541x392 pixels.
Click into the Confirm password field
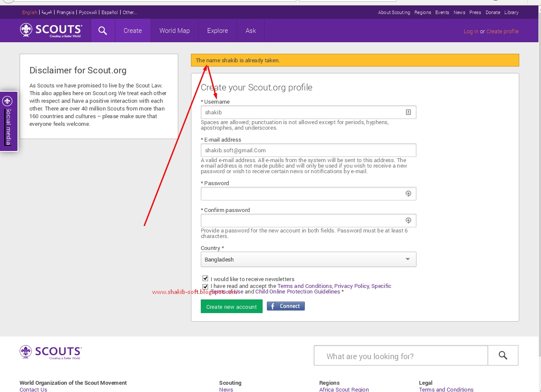[308, 221]
